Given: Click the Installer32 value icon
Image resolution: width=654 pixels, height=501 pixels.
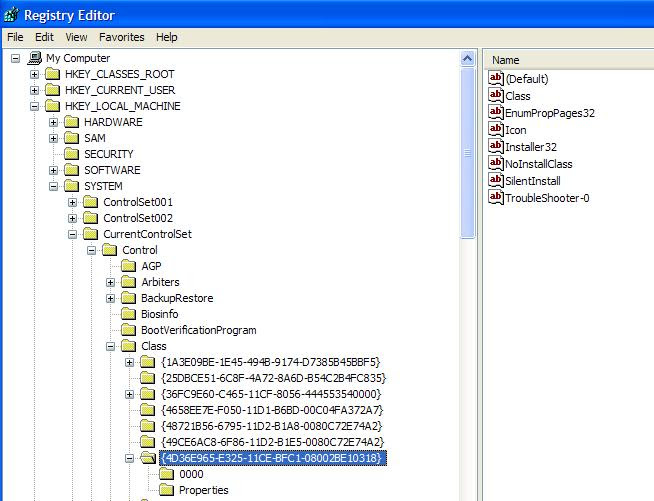Looking at the screenshot, I should click(496, 147).
